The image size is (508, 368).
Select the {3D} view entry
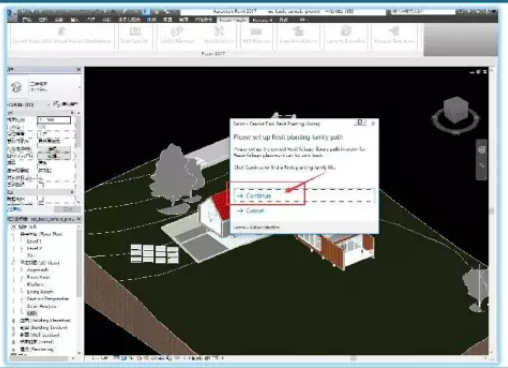pyautogui.click(x=32, y=313)
